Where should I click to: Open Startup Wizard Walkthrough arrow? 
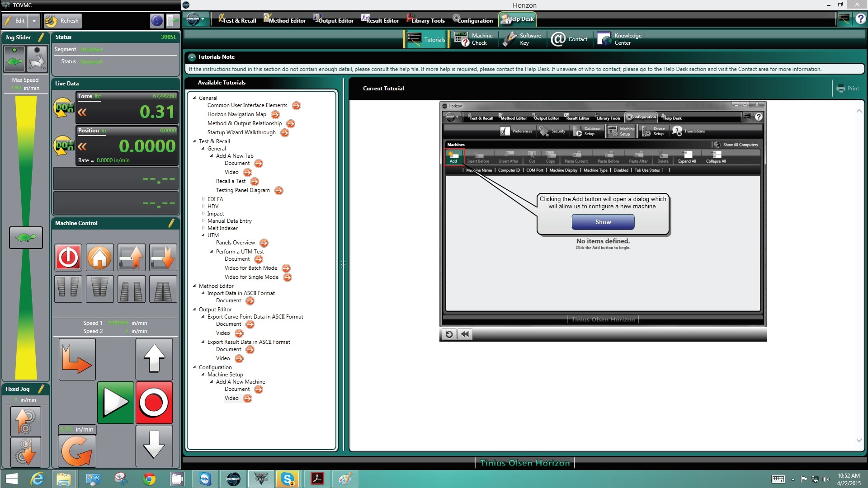[285, 133]
